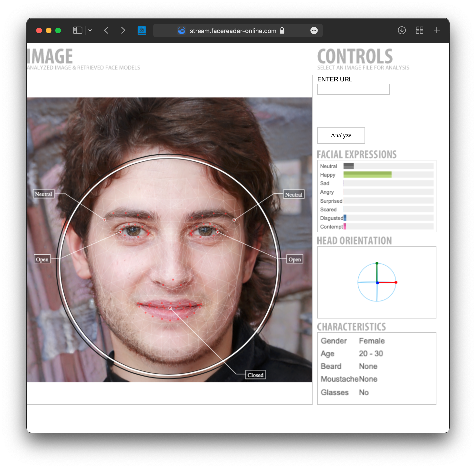Click the stream.facereader-online.com address bar
This screenshot has width=476, height=468.
click(233, 31)
